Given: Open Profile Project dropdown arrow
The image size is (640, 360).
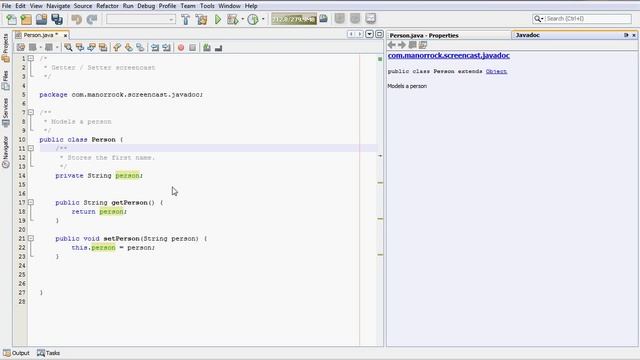Looking at the screenshot, I should pyautogui.click(x=263, y=19).
